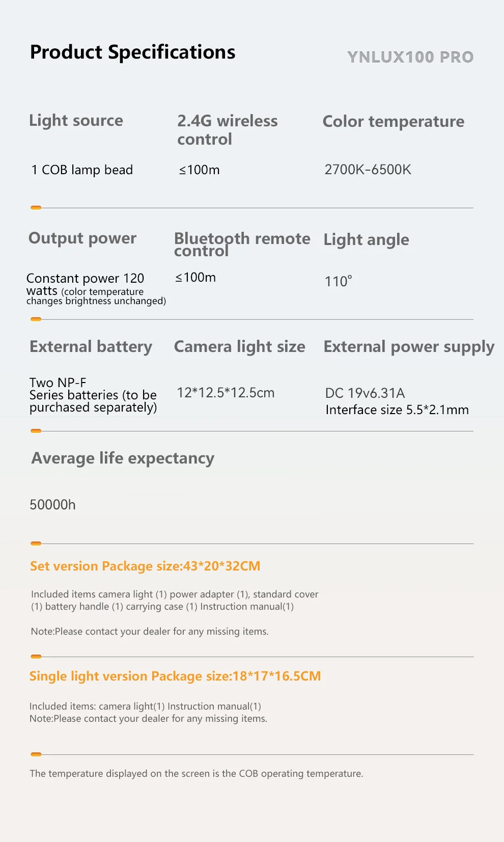Image resolution: width=504 pixels, height=842 pixels.
Task: Select the Average life expectancy heading
Action: pyautogui.click(x=123, y=458)
